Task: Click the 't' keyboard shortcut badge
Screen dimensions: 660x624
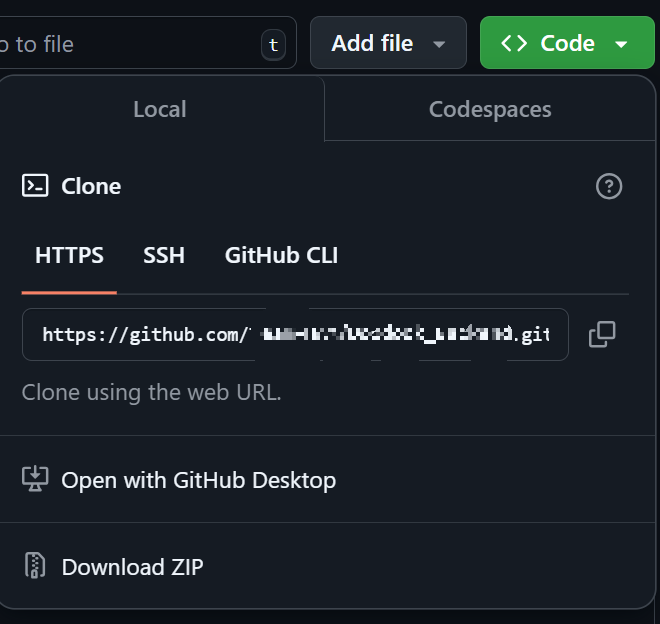Action: (x=274, y=45)
